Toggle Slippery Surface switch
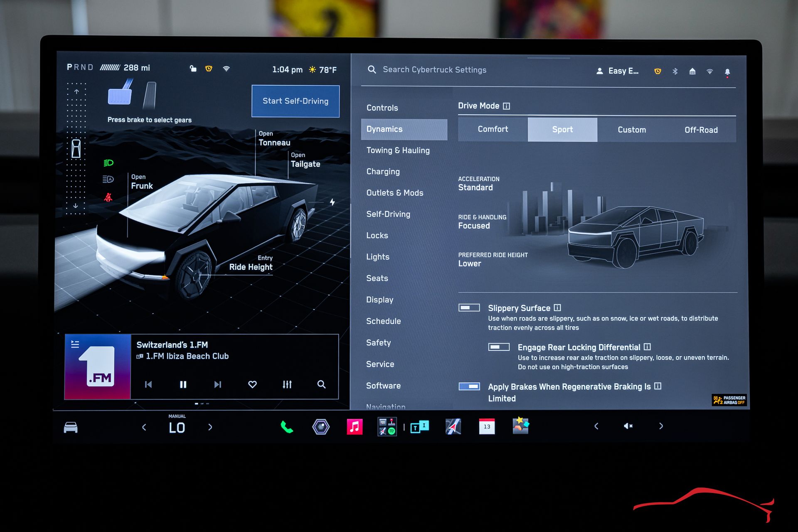 469,308
